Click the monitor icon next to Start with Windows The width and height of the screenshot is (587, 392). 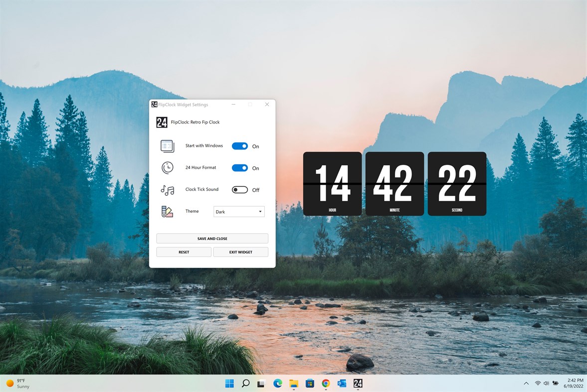click(x=167, y=146)
